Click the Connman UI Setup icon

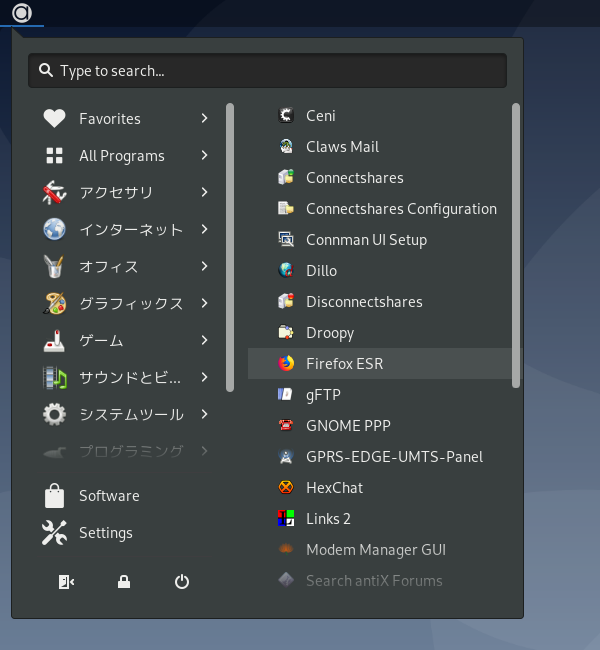[x=286, y=240]
